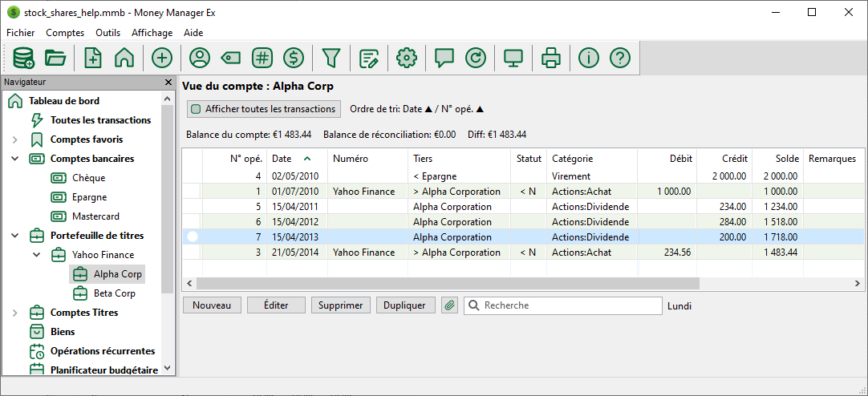868x396 pixels.
Task: Click the New Database toolbar icon
Action: (x=24, y=58)
